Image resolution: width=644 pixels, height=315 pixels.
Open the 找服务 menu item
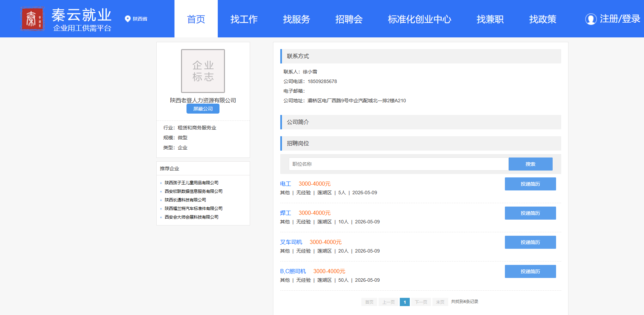pyautogui.click(x=296, y=19)
